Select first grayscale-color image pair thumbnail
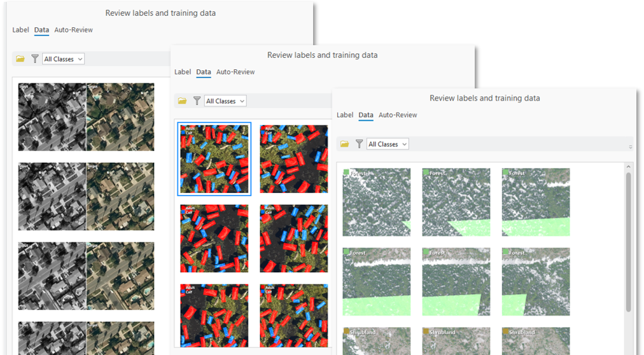 pyautogui.click(x=87, y=117)
